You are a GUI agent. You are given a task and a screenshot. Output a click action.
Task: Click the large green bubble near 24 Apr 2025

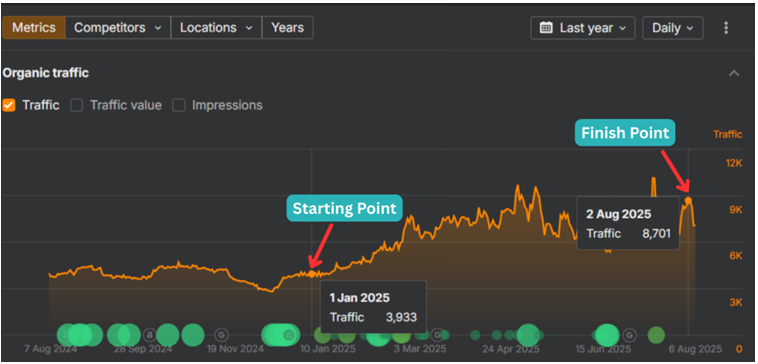pos(527,335)
